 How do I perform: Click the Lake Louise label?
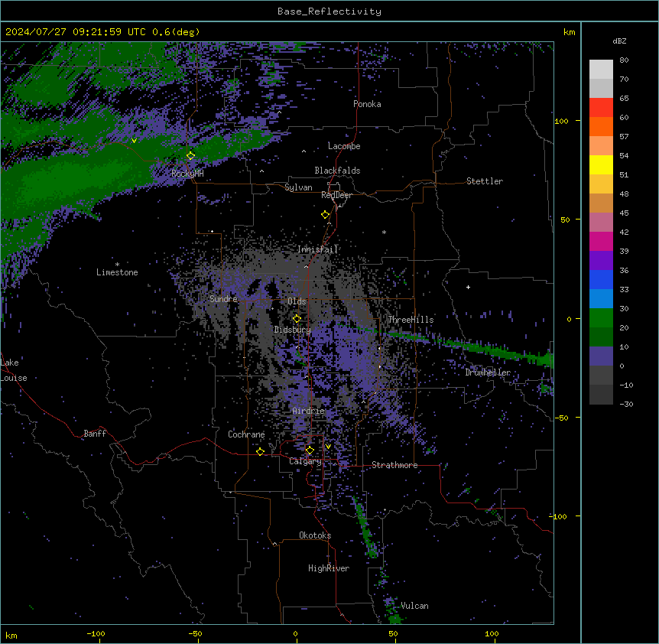point(14,370)
